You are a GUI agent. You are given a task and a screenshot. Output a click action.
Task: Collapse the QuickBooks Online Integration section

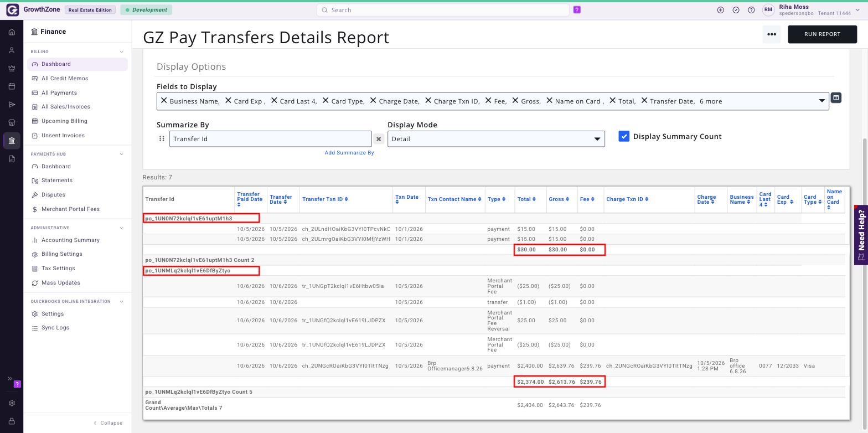122,302
